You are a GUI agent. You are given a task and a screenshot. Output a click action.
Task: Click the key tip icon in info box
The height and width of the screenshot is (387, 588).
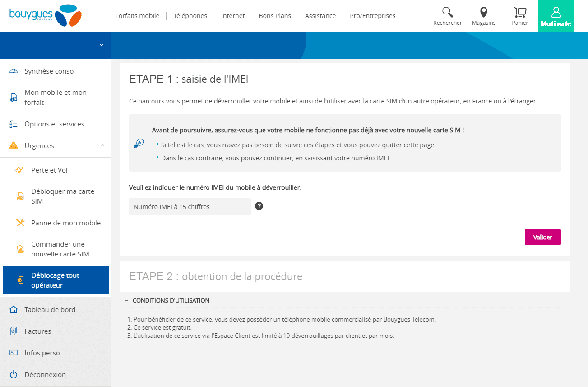(x=139, y=144)
